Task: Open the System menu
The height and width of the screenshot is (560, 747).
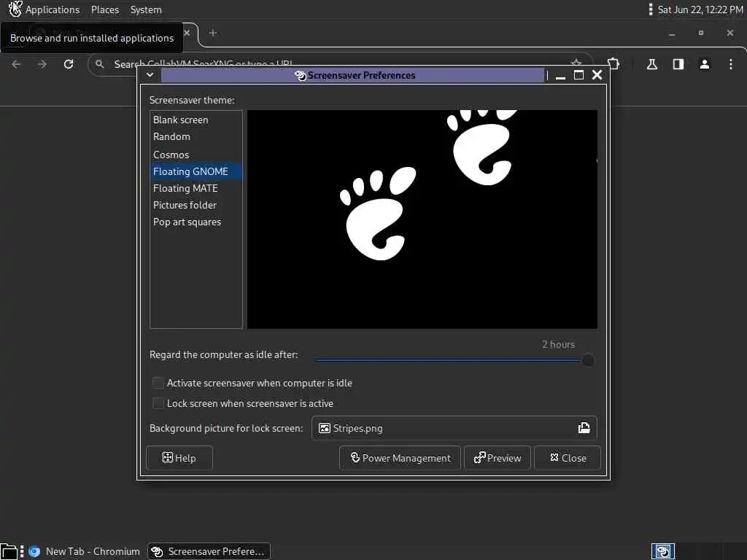Action: [x=146, y=9]
